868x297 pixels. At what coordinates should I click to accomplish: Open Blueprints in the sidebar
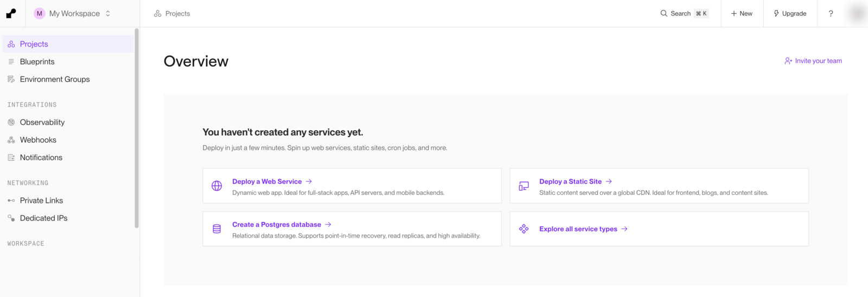[68, 61]
